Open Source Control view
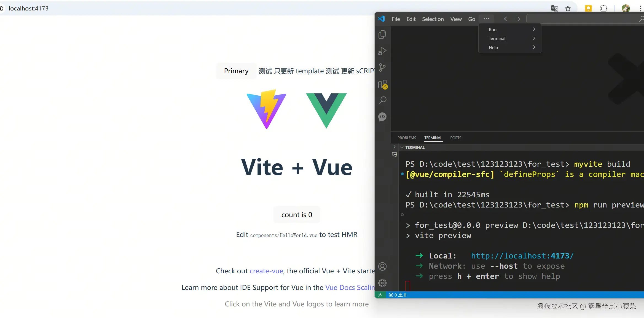The image size is (644, 318). [x=382, y=68]
